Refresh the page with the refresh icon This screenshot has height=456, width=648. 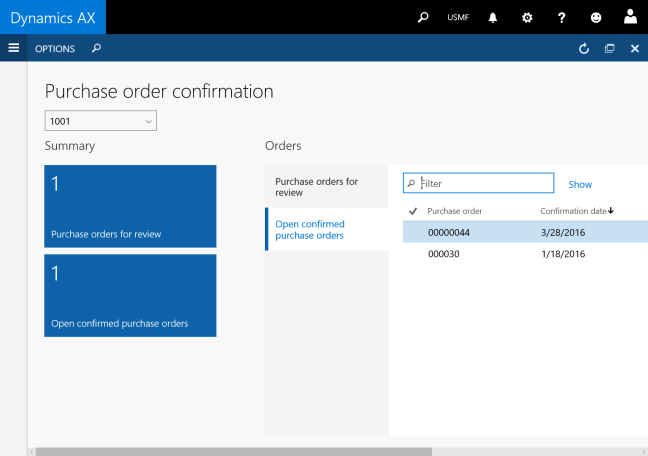point(584,48)
